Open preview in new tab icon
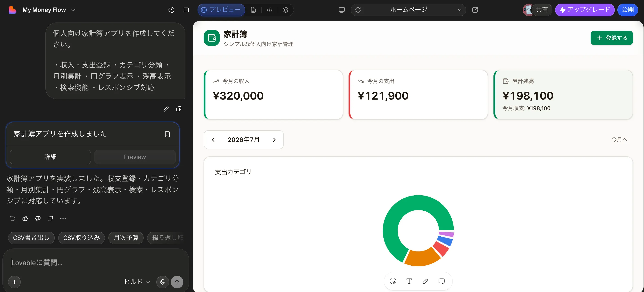644x292 pixels. [x=475, y=10]
